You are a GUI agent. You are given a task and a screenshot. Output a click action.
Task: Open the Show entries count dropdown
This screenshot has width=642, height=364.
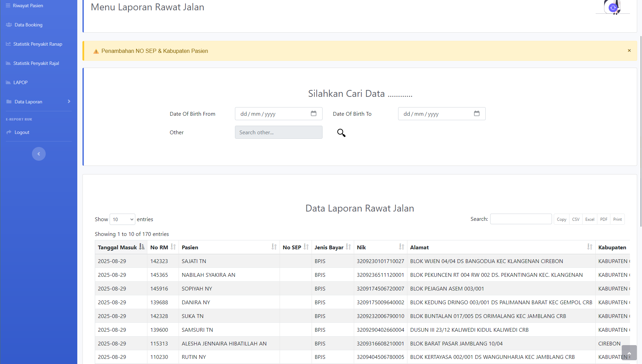point(122,219)
